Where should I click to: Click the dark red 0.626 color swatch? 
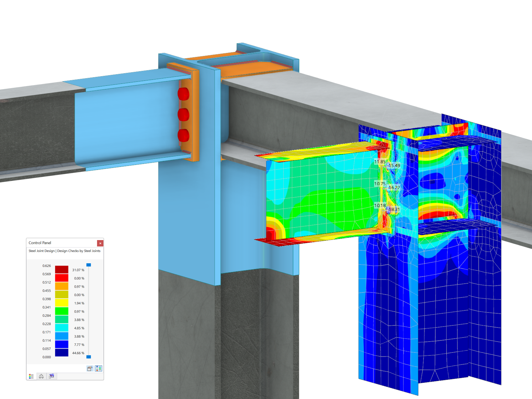click(62, 270)
